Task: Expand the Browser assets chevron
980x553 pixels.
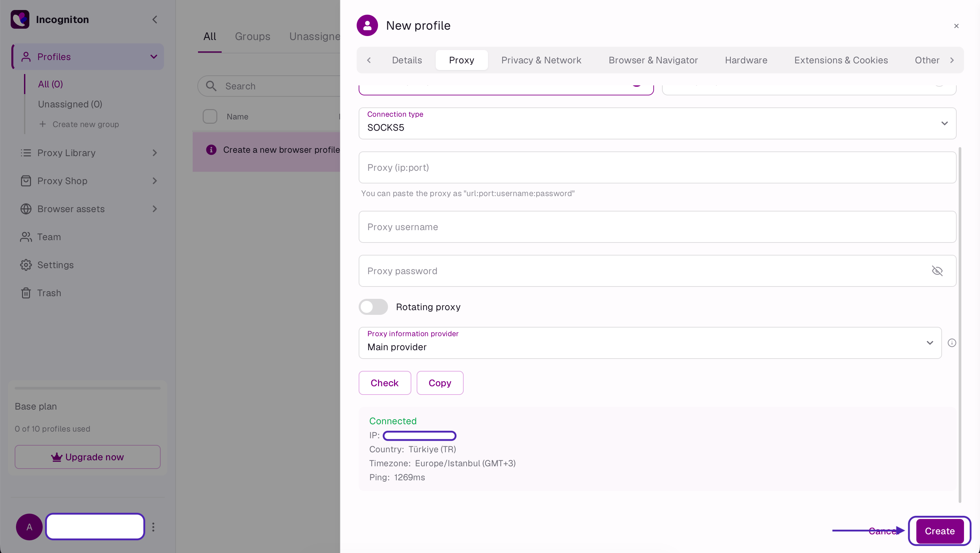Action: tap(154, 209)
